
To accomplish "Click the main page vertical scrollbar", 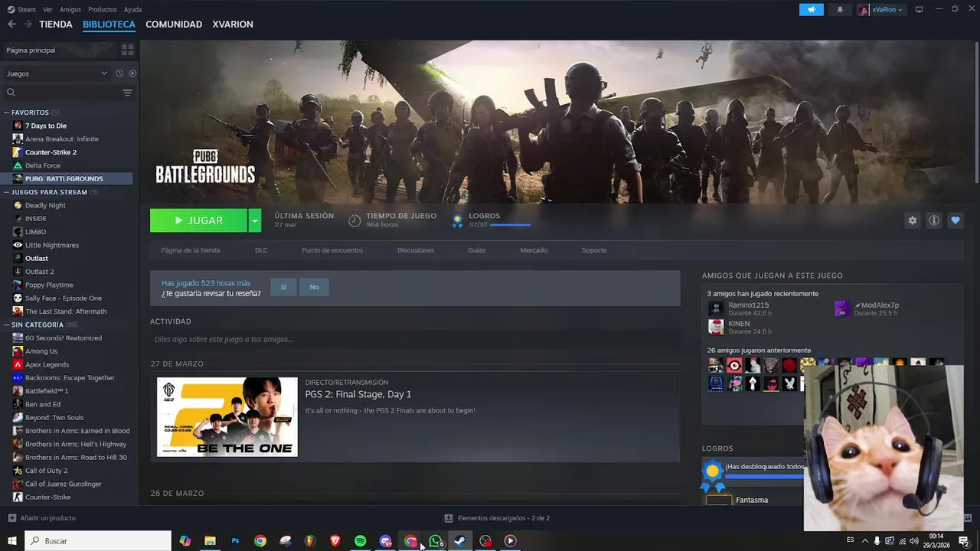I will pos(976,112).
